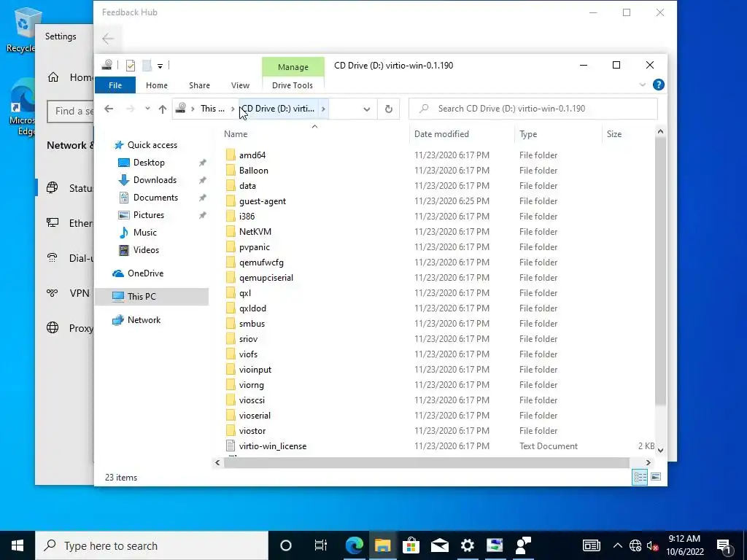Screen dimensions: 747x560
Task: Click the taskbar search box
Action: tap(152, 545)
